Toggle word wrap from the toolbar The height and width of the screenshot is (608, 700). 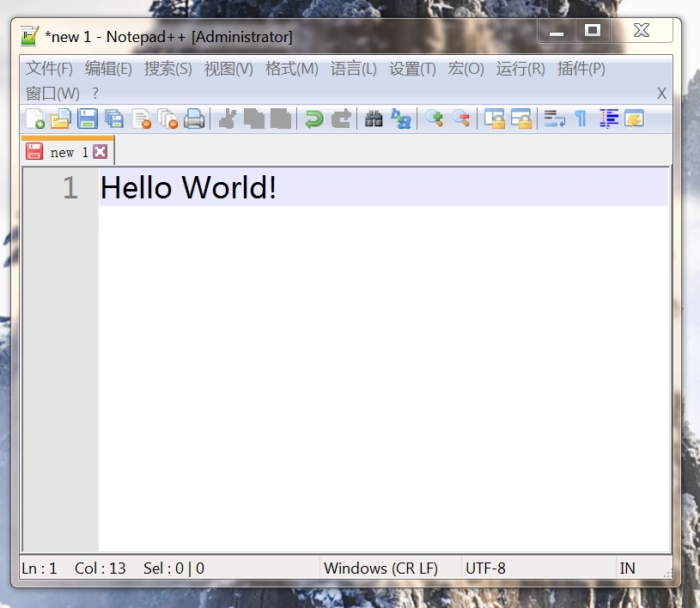tap(552, 119)
